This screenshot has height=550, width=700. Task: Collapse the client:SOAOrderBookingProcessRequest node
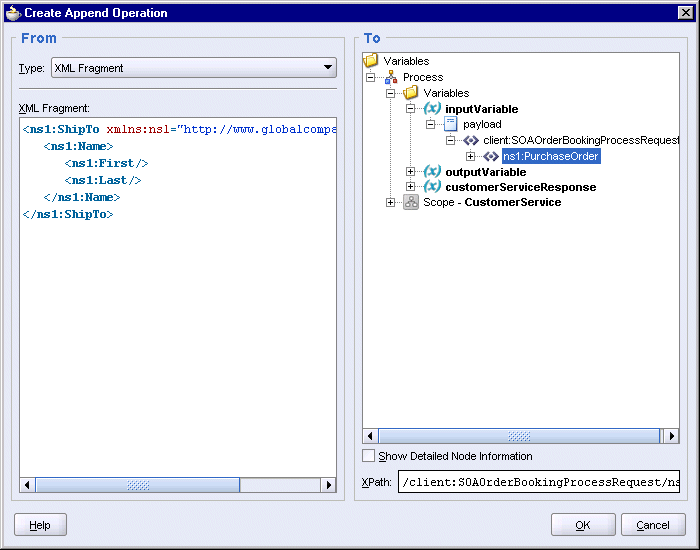coord(450,140)
